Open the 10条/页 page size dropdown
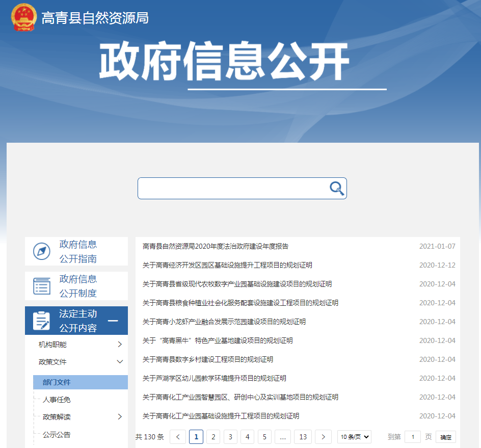 [x=354, y=437]
